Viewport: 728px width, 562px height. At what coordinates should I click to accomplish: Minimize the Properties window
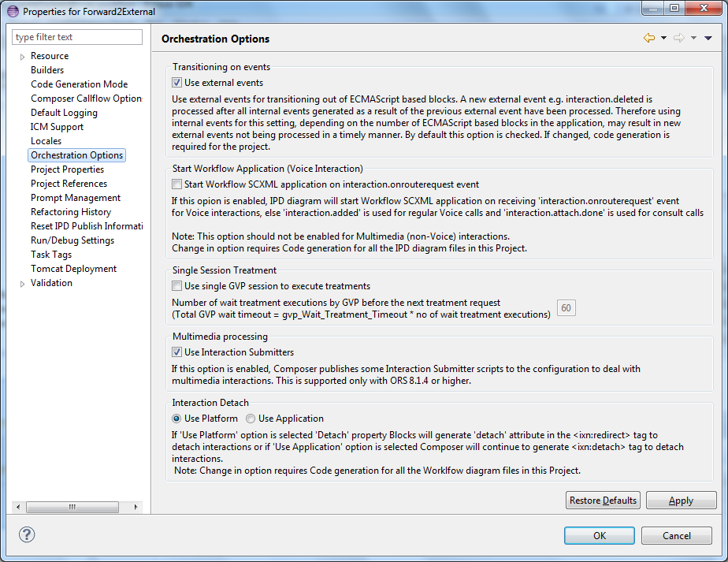[x=653, y=8]
